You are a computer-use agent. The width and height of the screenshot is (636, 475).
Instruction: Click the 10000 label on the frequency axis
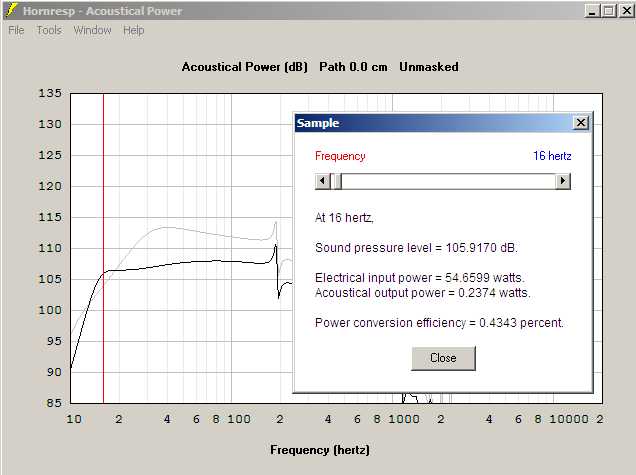click(x=568, y=419)
